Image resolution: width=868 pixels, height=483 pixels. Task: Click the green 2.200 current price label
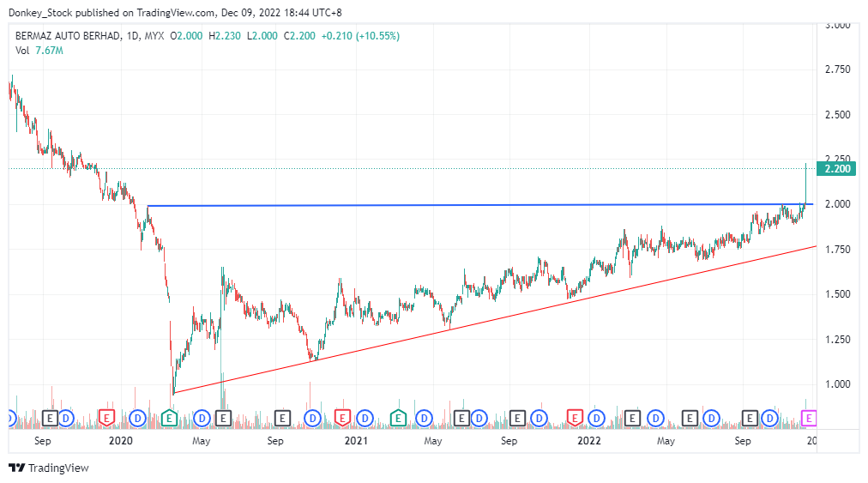836,169
